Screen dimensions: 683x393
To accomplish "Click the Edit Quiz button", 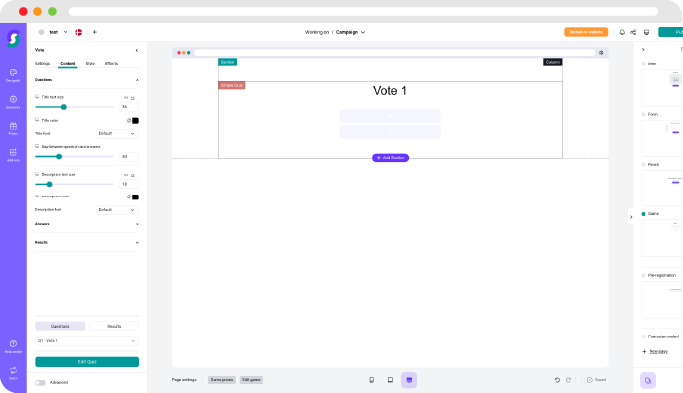I will click(x=87, y=362).
